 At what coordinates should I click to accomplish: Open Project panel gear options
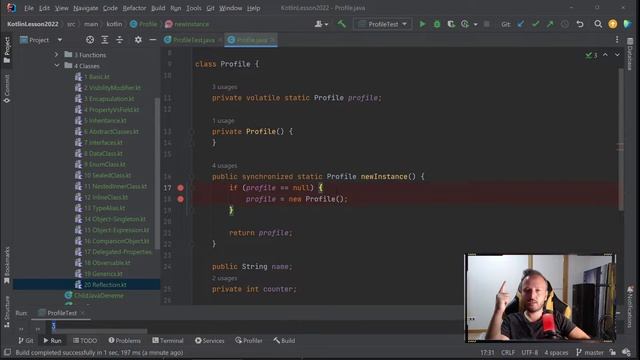138,40
